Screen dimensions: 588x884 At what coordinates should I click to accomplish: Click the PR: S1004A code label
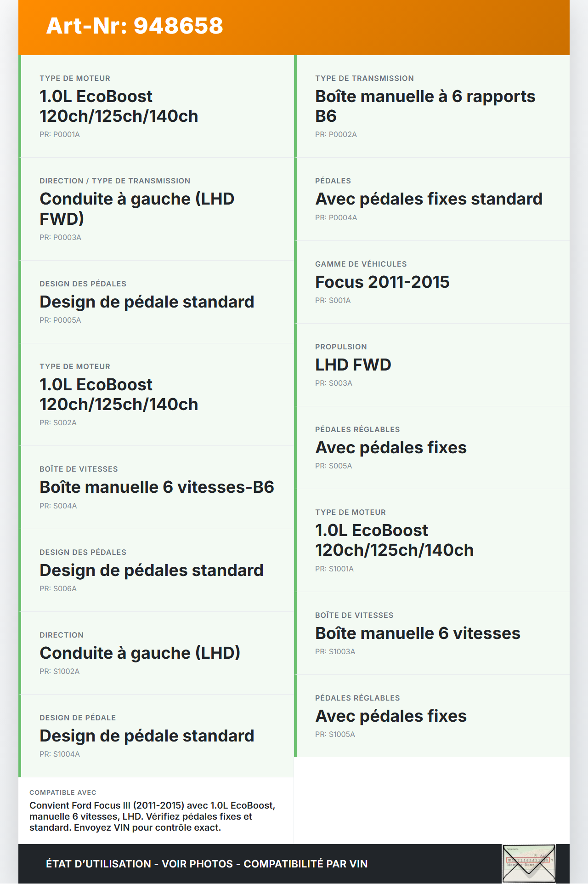click(x=60, y=754)
